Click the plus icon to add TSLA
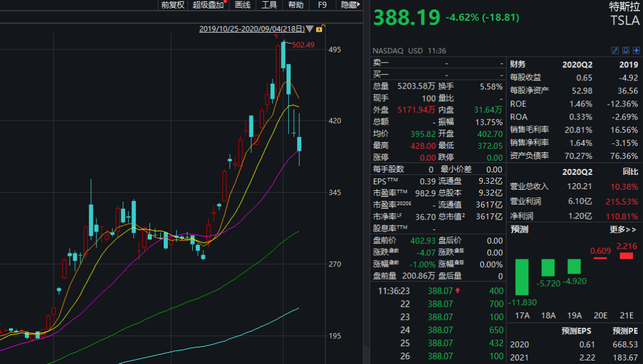The width and height of the screenshot is (643, 364). click(x=636, y=51)
